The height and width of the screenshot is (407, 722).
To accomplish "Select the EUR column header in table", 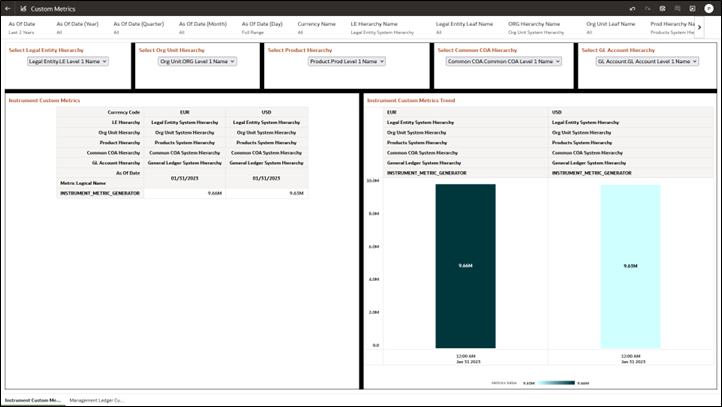I will (x=185, y=112).
